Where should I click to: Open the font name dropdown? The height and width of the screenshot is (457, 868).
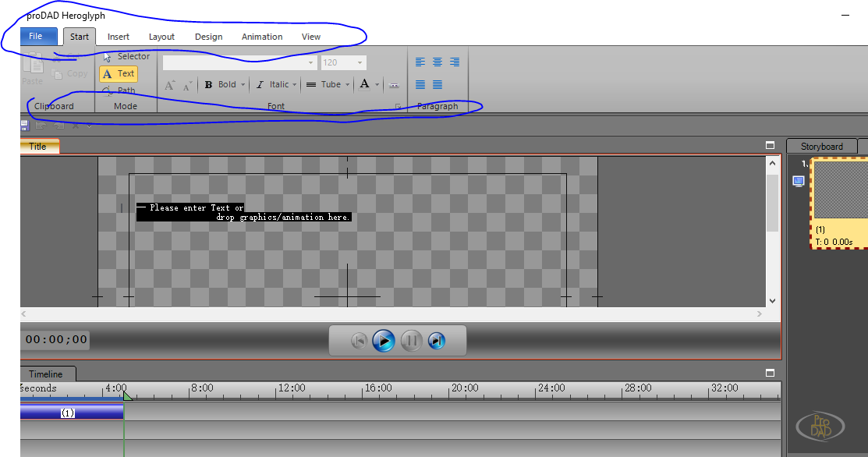pyautogui.click(x=311, y=63)
